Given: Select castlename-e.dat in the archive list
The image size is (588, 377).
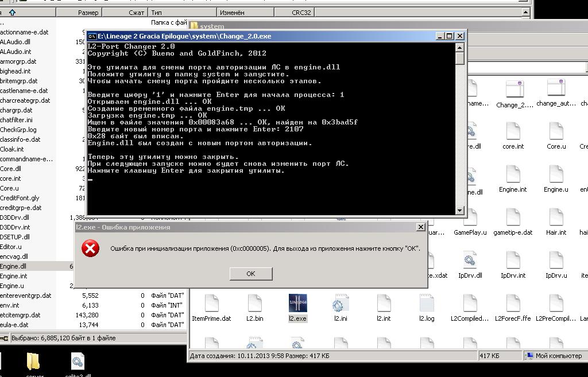Looking at the screenshot, I should (24, 91).
